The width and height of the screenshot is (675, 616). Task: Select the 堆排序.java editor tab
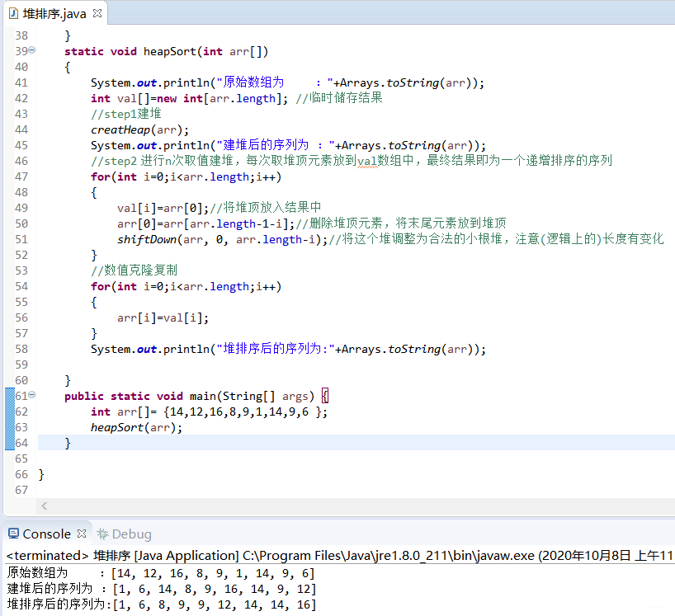coord(54,14)
